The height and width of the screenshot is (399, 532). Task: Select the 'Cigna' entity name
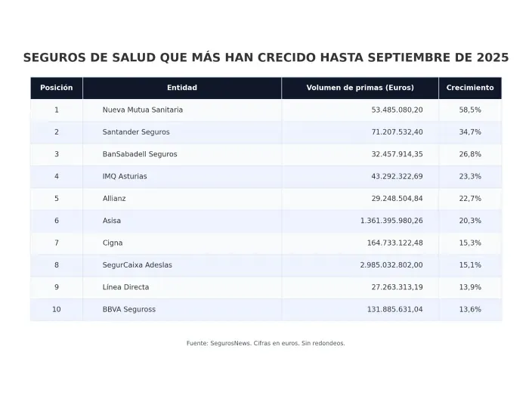(113, 243)
